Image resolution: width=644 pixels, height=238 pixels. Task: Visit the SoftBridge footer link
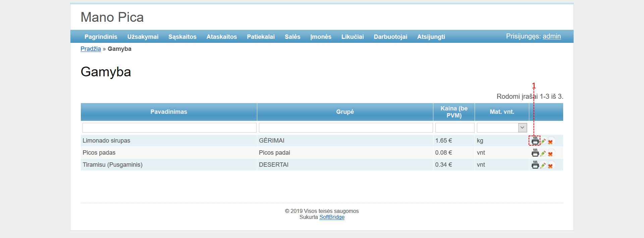pyautogui.click(x=332, y=217)
